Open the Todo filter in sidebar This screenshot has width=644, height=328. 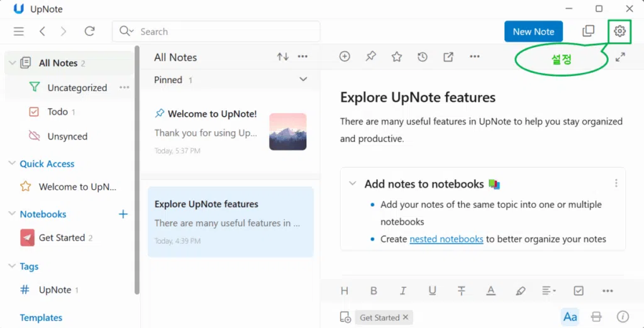[x=57, y=112]
